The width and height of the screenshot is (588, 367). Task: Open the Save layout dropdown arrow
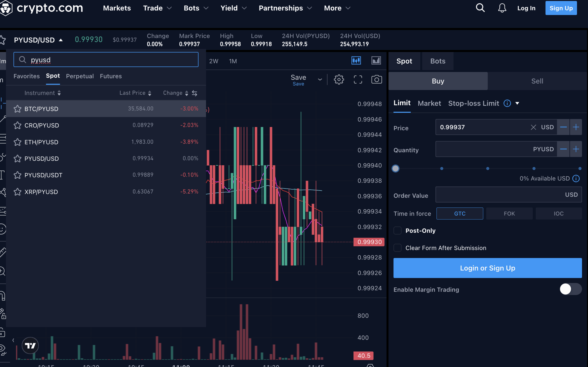click(x=320, y=80)
